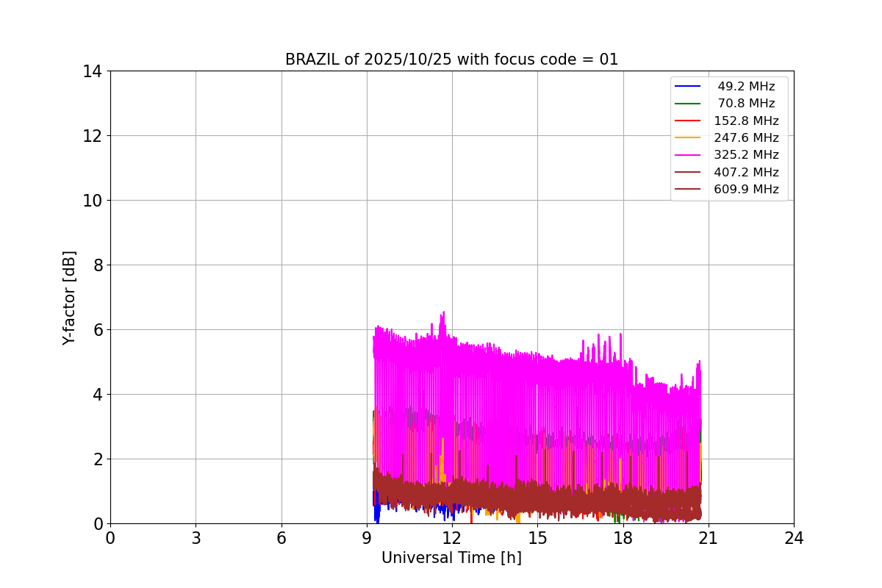Click the '24' tick on the time axis
The width and height of the screenshot is (882, 588).
coord(794,538)
